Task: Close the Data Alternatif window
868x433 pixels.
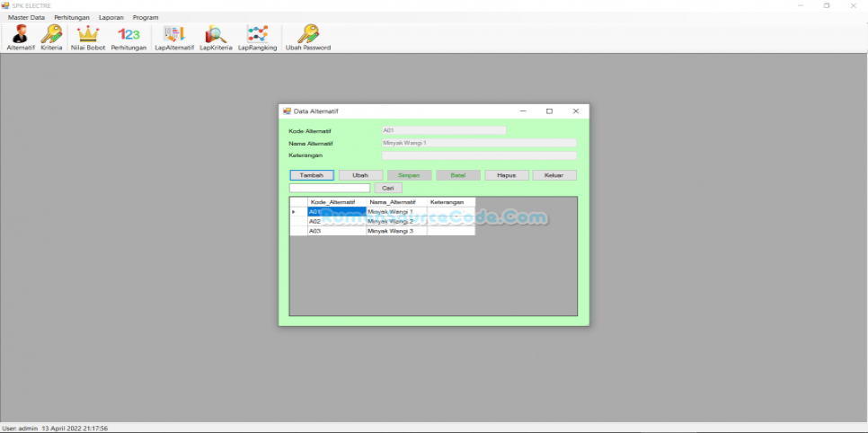Action: [x=576, y=111]
